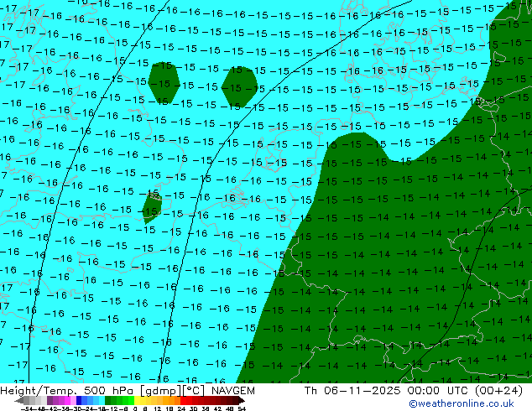Image resolution: width=532 pixels, height=411 pixels.
Task: Click the 'Height/Temp.' label in the caption
Action: point(39,391)
